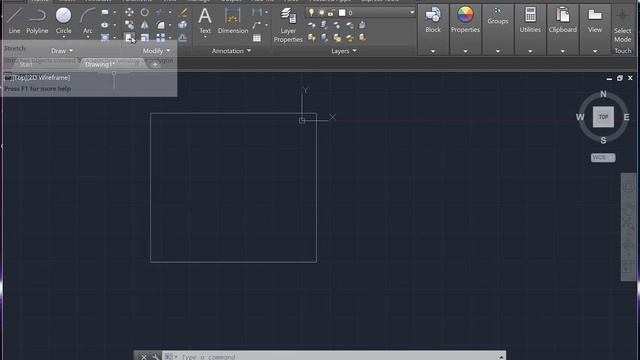
Task: Open the Circle tool dropdown arrow
Action: coord(63,37)
